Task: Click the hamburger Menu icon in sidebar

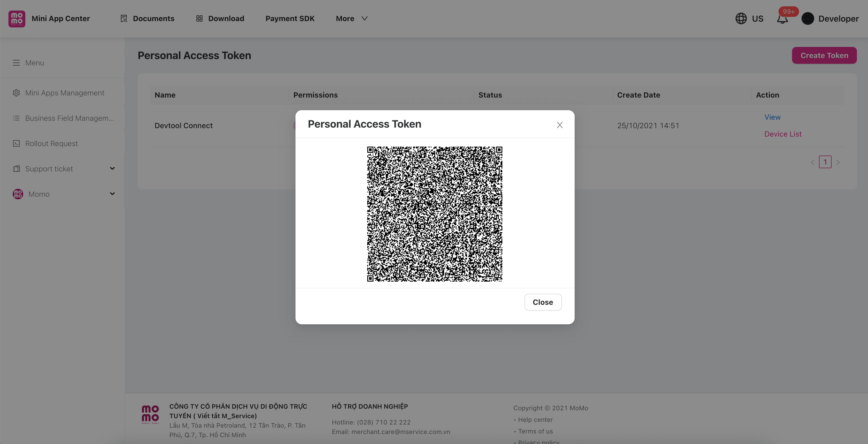Action: (x=16, y=63)
